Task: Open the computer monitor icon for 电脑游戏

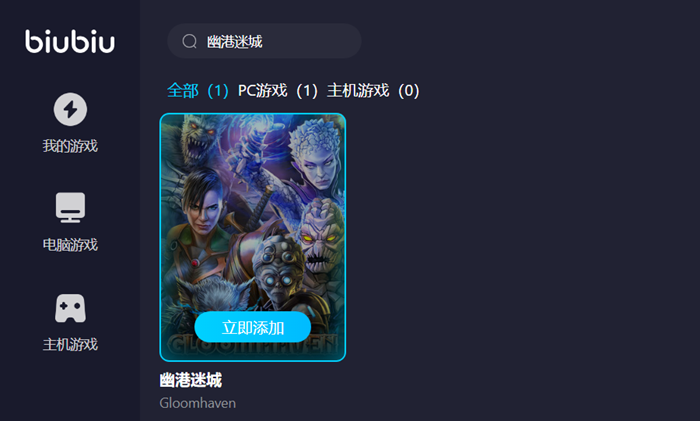Action: click(x=70, y=208)
